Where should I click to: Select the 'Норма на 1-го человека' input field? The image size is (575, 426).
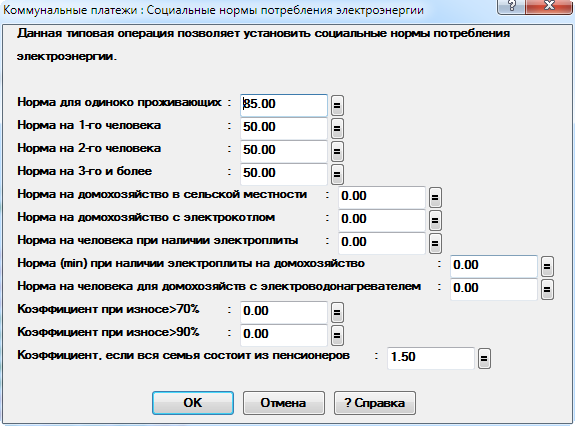point(284,128)
